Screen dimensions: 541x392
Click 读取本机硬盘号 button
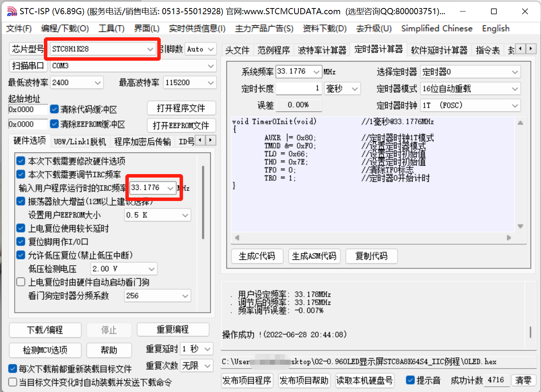[365, 380]
